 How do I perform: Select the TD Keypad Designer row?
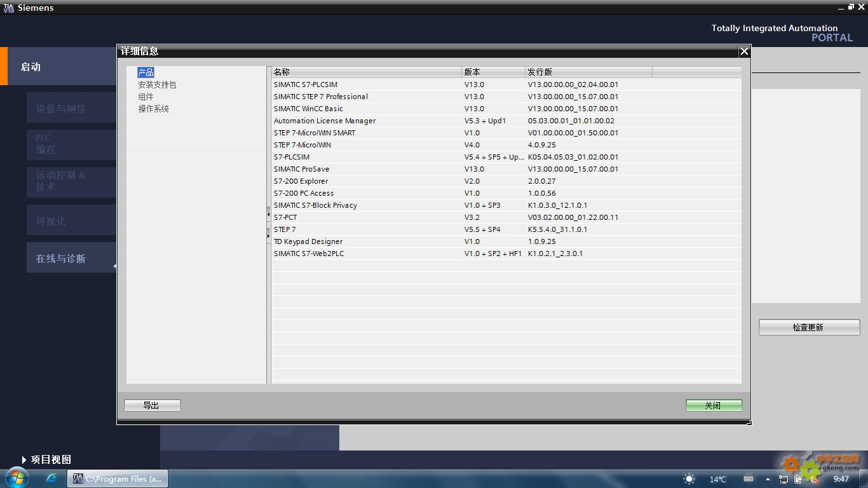pyautogui.click(x=506, y=241)
